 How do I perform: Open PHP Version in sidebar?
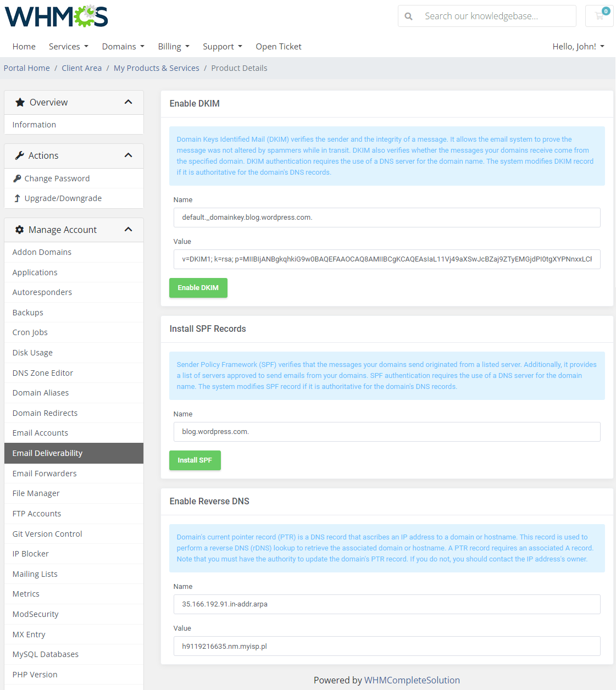click(74, 675)
